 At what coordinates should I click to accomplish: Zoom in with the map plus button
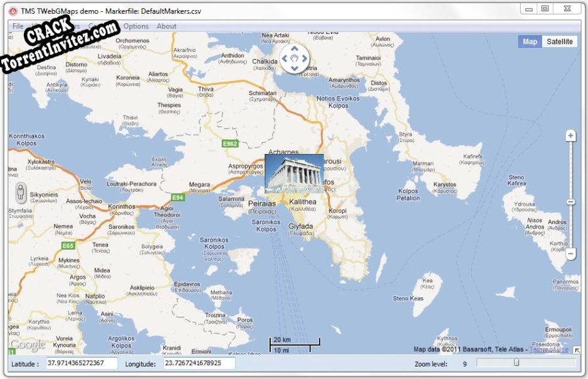click(570, 136)
